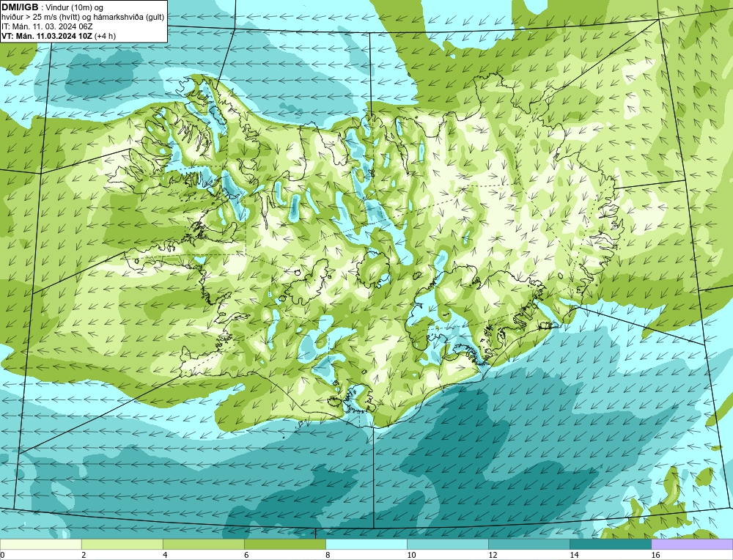Click the legend value label 4
Screen dimensions: 733x560
click(x=165, y=555)
